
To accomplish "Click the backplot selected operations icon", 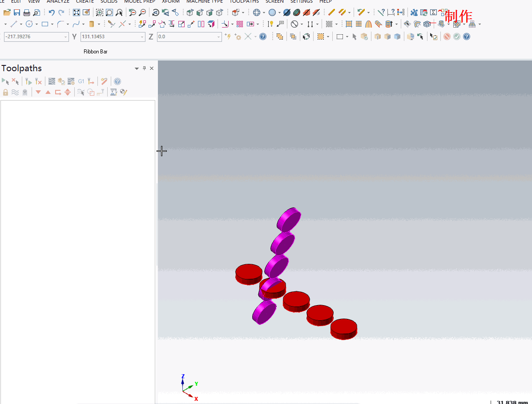I will click(52, 81).
